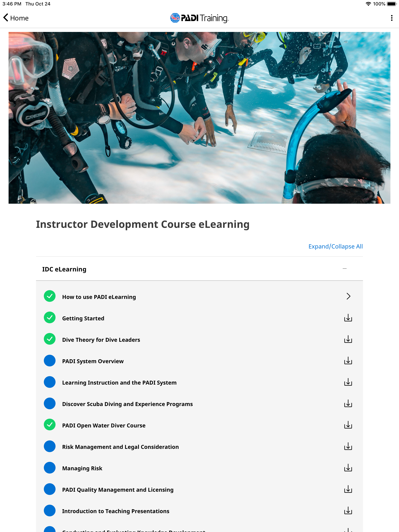Download PADI Quality Management and Licensing
This screenshot has height=532, width=399.
(x=348, y=489)
